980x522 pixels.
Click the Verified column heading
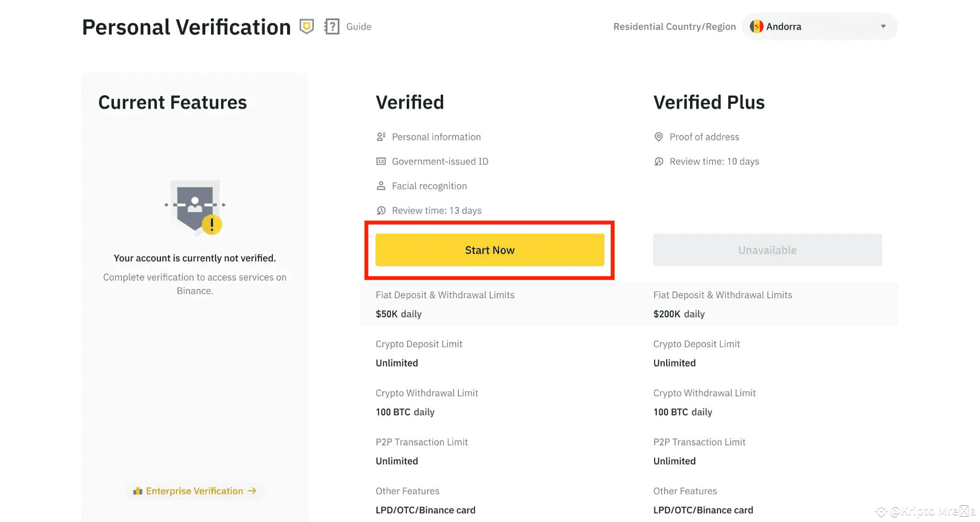click(410, 102)
